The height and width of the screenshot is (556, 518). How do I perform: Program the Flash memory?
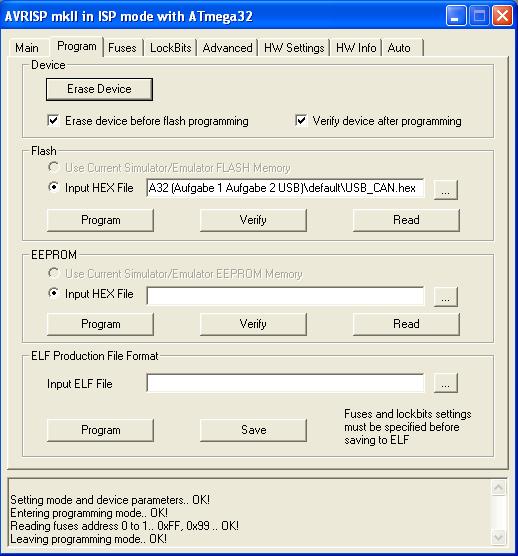pos(100,220)
